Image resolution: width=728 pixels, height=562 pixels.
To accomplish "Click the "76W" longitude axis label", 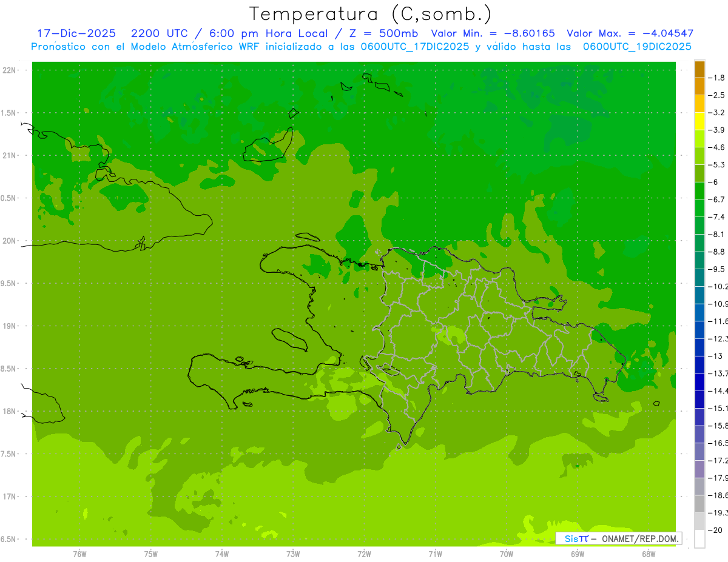I will click(x=79, y=554).
